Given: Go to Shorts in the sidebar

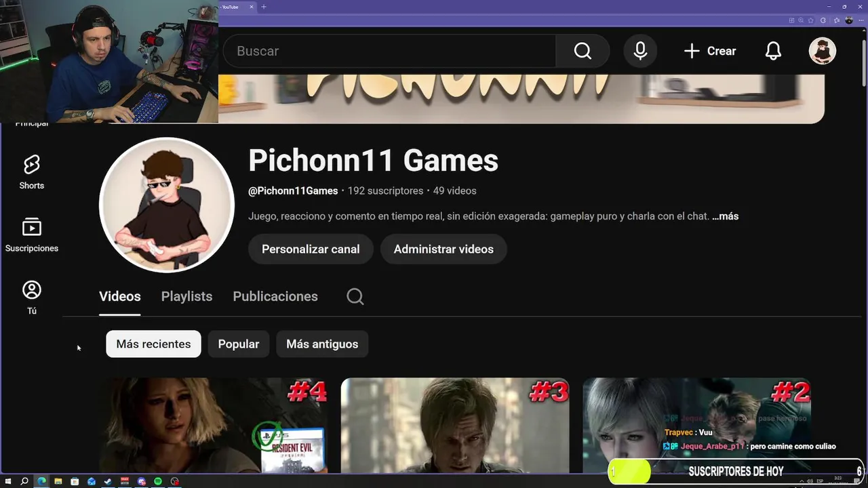Looking at the screenshot, I should (31, 172).
